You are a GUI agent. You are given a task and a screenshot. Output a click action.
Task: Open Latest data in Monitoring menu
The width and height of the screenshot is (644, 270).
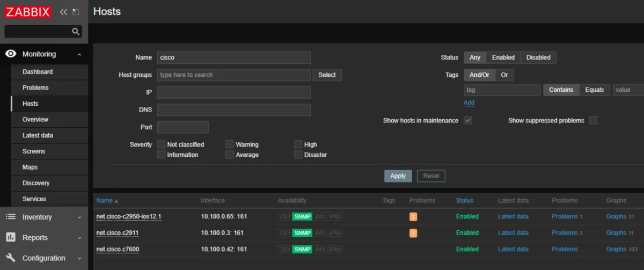(x=49, y=135)
